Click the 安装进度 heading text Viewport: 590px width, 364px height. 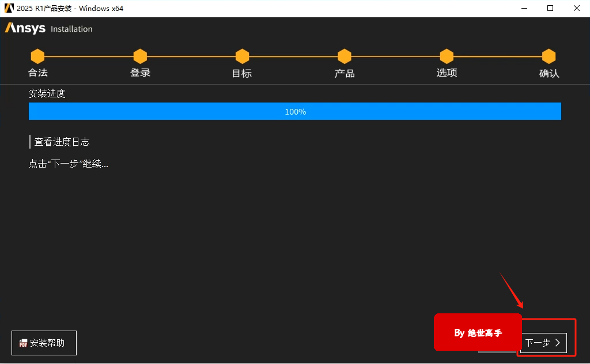tap(47, 93)
